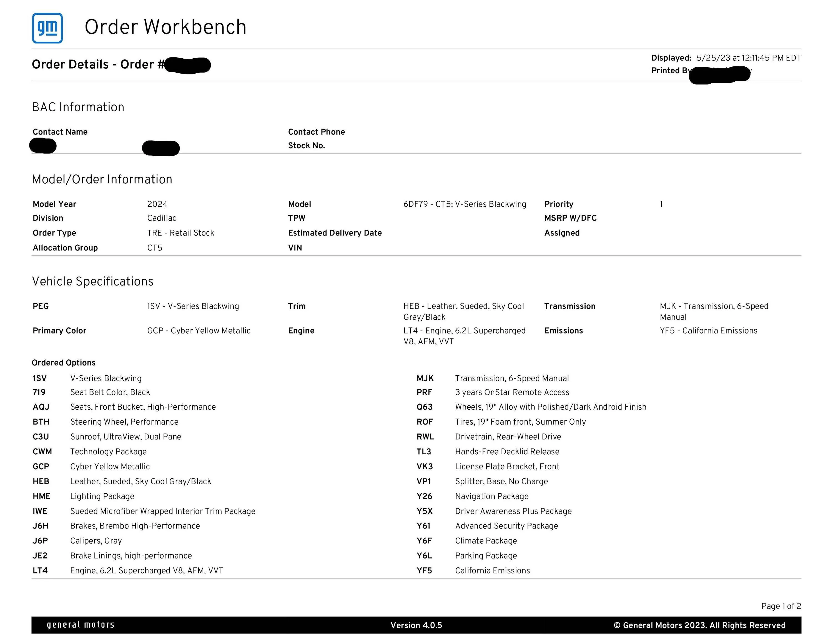Click option TL3 Hands-Free Decklid Release
Image resolution: width=833 pixels, height=644 pixels.
click(488, 452)
